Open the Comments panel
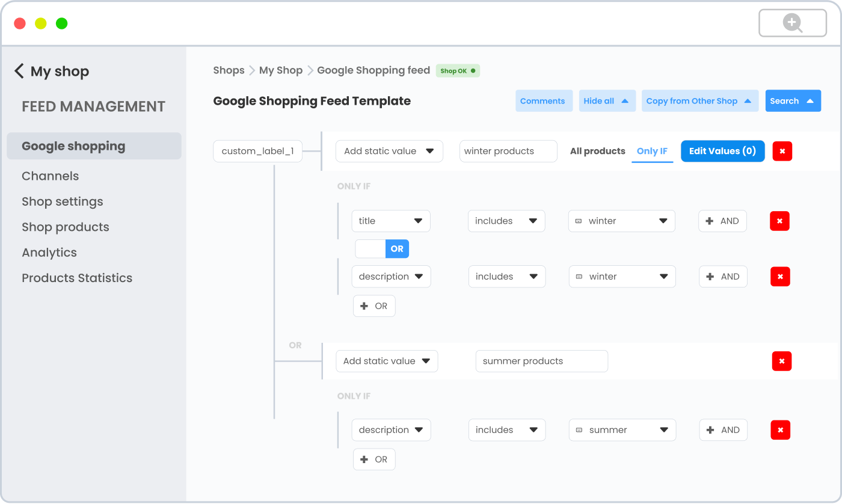This screenshot has height=504, width=842. pos(544,100)
